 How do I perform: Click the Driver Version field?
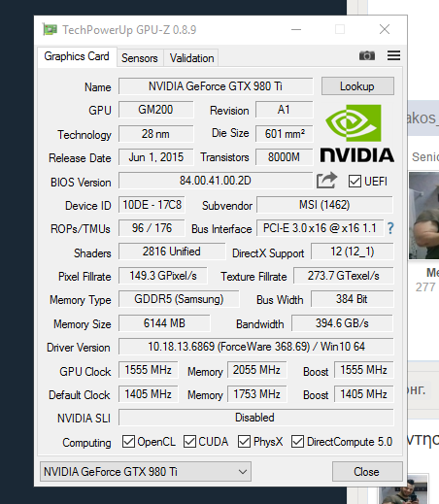(x=256, y=347)
